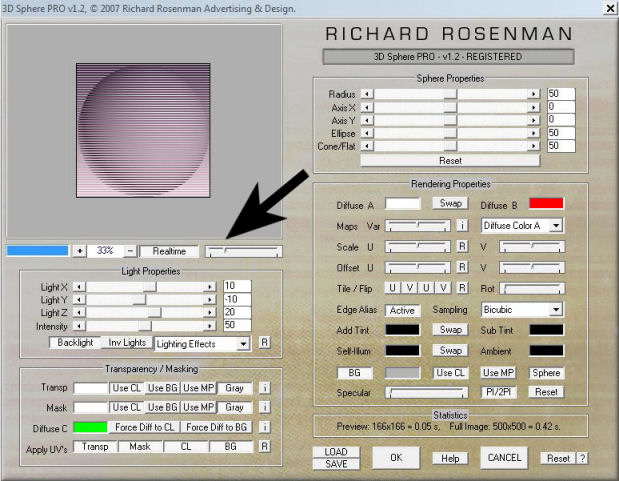Click Reset under Sphere Properties sliders

(450, 160)
